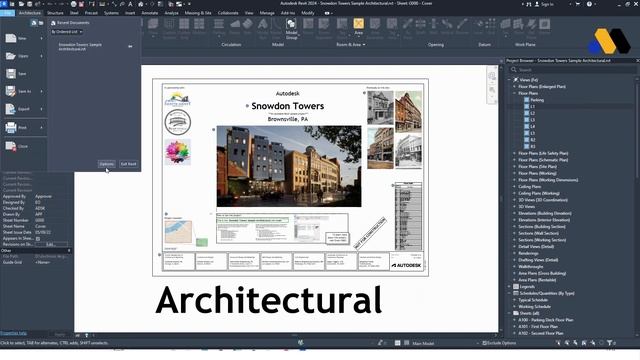Click the Open icon in Quick Access Toolbar
The image size is (640, 360).
[21, 4]
